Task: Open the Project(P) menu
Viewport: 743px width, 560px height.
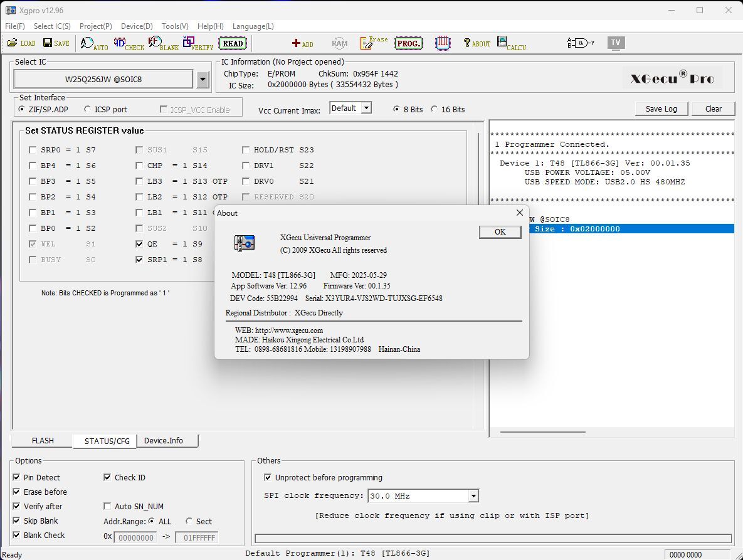Action: 96,26
